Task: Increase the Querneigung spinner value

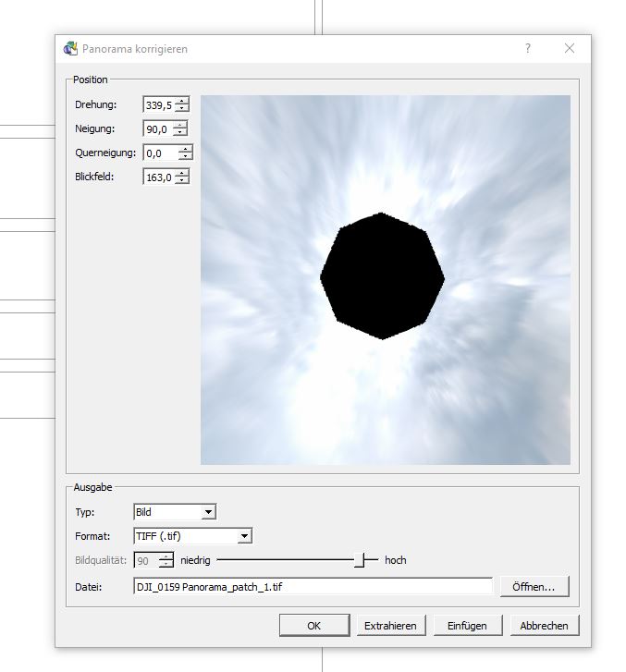Action: (186, 149)
